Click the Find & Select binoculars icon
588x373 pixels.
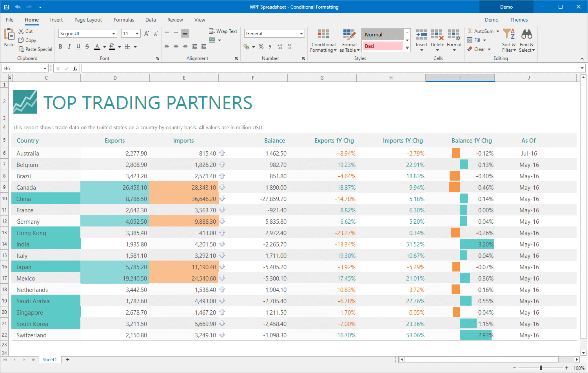(527, 34)
